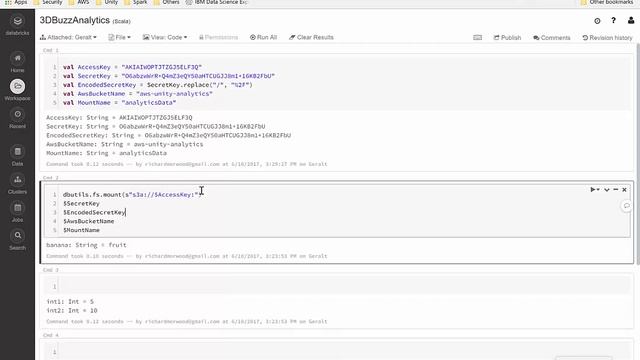Viewport: 640px width, 360px height.
Task: Minimize cell 2 with dash icon
Action: click(616, 189)
